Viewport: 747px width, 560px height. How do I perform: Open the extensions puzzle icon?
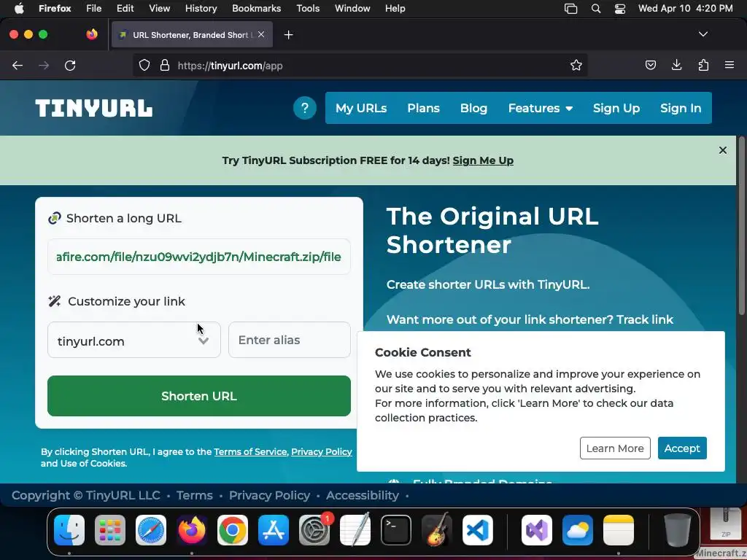703,65
